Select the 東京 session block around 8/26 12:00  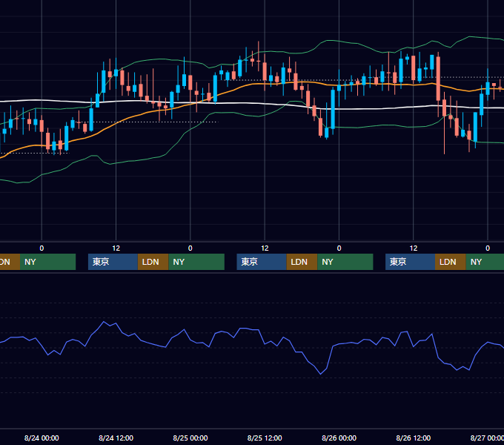tap(410, 262)
